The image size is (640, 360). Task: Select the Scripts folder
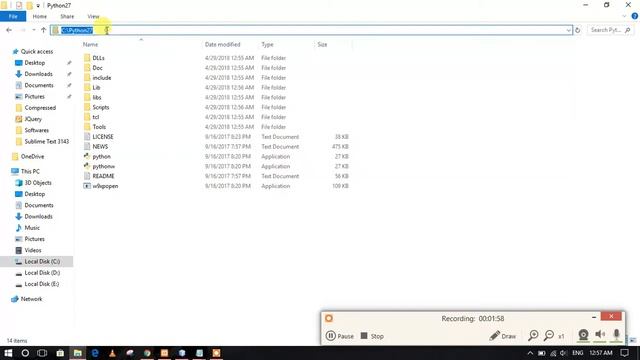click(100, 107)
